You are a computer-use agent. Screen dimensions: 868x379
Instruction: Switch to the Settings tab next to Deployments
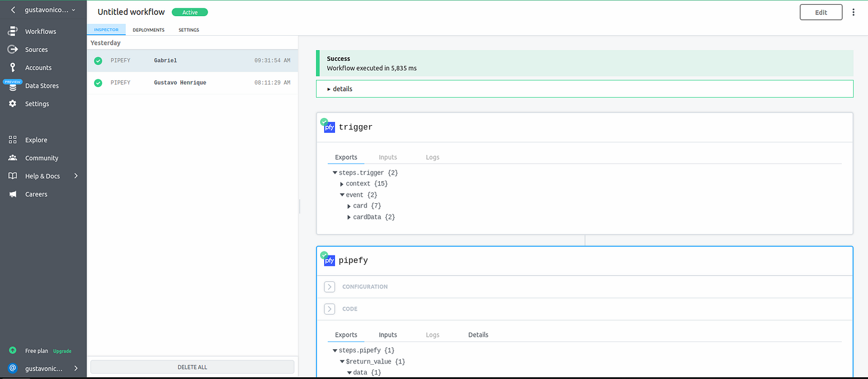(189, 30)
